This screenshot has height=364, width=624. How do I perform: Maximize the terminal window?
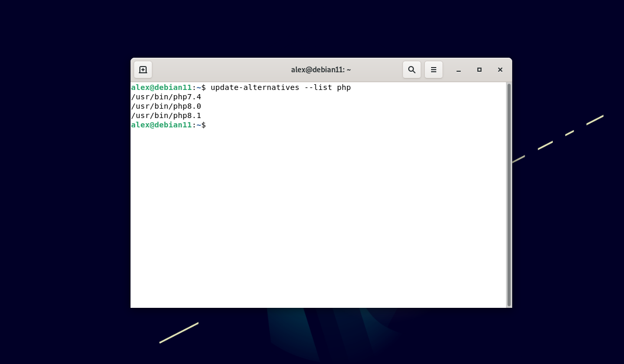point(479,70)
